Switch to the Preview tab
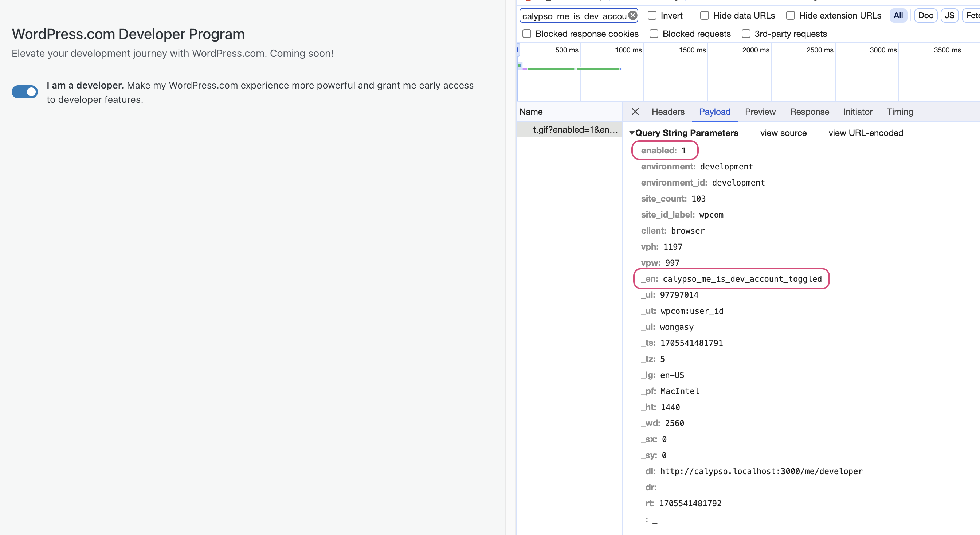This screenshot has width=980, height=535. (760, 112)
